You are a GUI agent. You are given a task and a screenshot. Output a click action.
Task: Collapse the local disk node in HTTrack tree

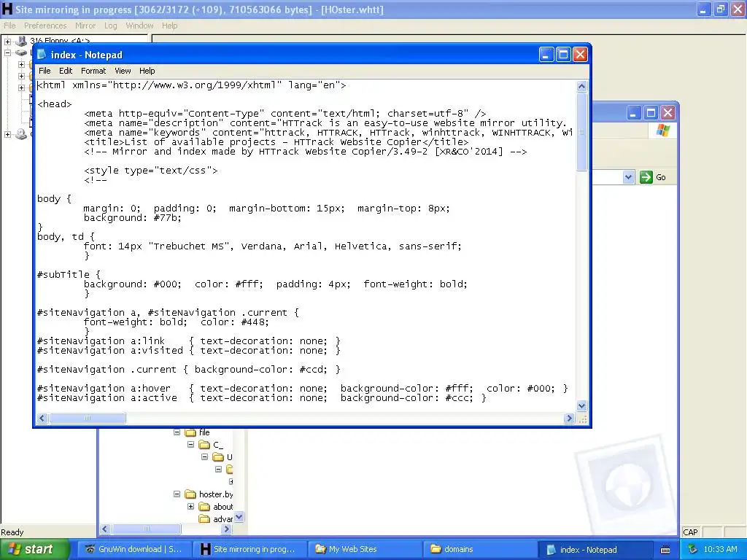pos(7,52)
